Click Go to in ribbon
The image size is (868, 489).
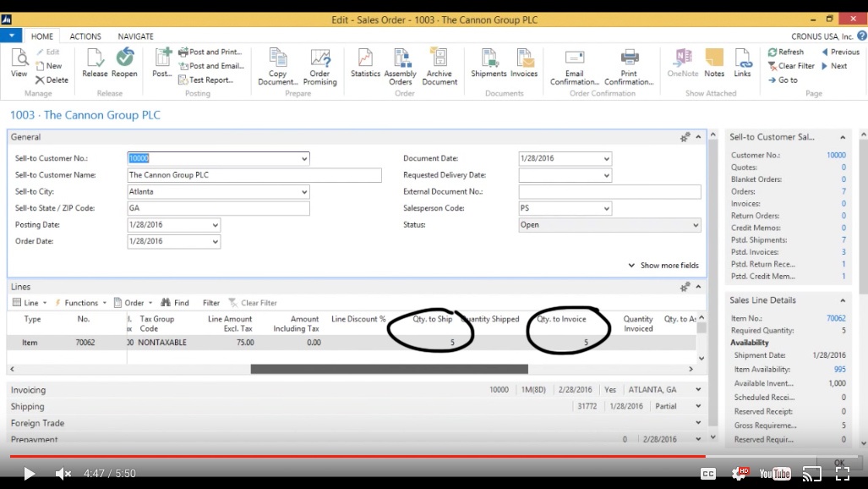point(783,80)
